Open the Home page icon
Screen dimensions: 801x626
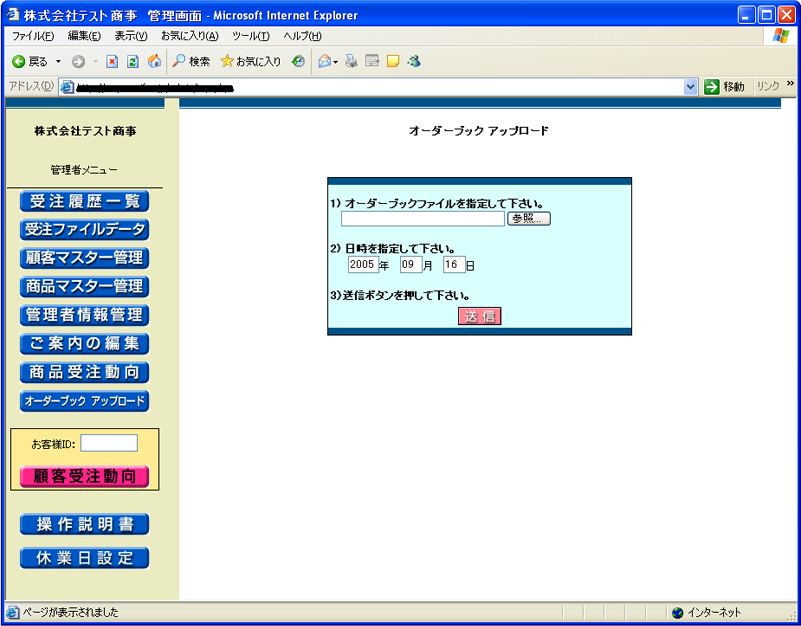click(x=154, y=61)
